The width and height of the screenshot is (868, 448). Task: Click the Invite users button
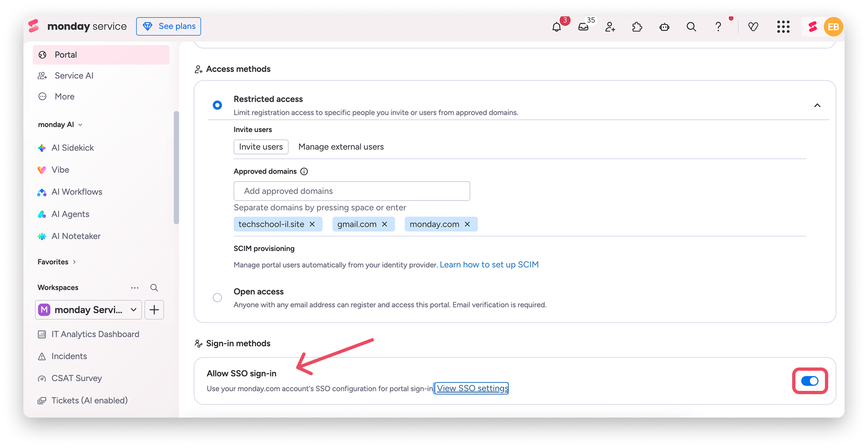coord(261,147)
